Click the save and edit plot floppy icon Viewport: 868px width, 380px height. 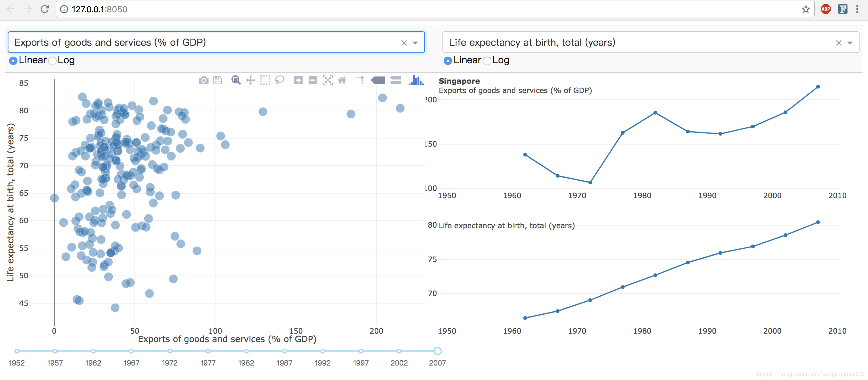coord(218,80)
